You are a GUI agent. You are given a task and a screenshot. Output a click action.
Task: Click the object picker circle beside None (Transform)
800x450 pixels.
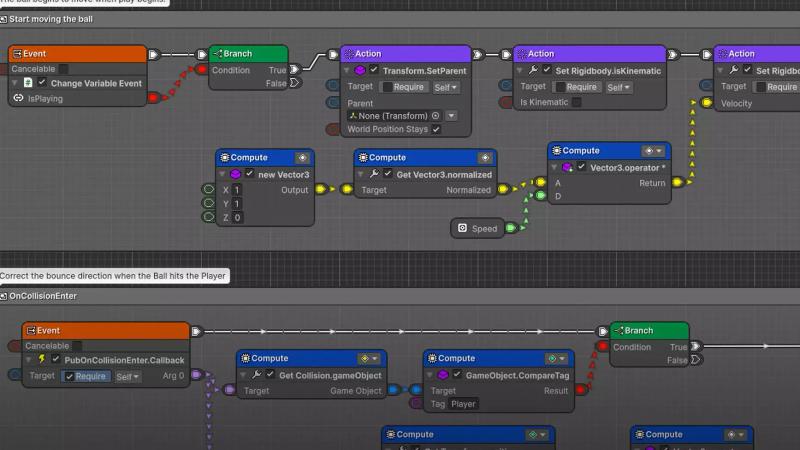coord(435,116)
